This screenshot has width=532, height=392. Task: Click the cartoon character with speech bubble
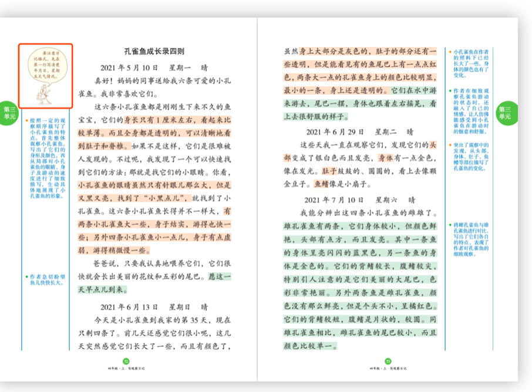[x=45, y=76]
